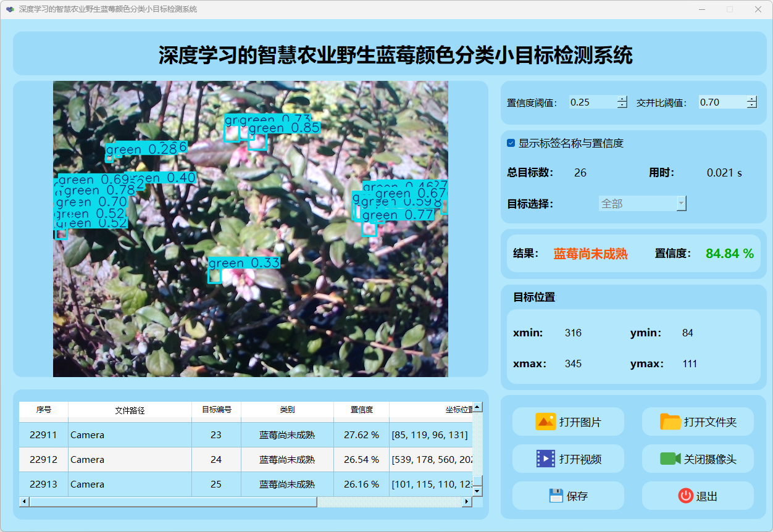Click the floppy disk save icon
The image size is (773, 532).
point(556,496)
